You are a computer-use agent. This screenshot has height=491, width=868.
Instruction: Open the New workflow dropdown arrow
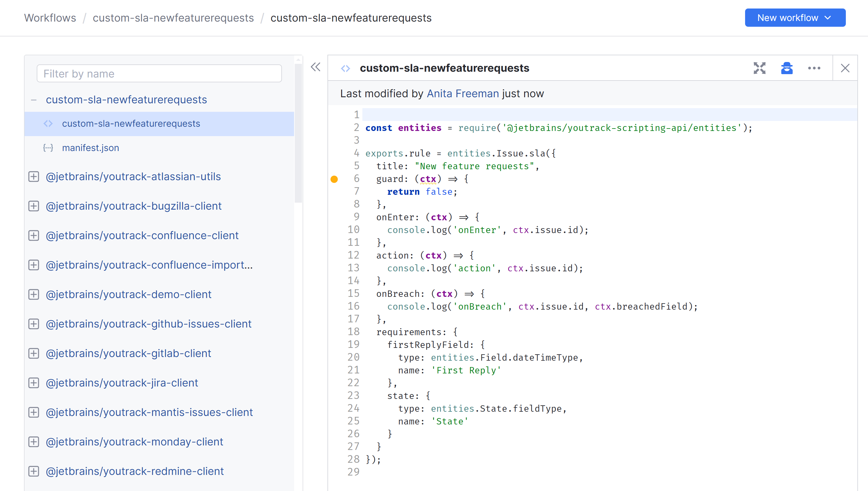(829, 18)
